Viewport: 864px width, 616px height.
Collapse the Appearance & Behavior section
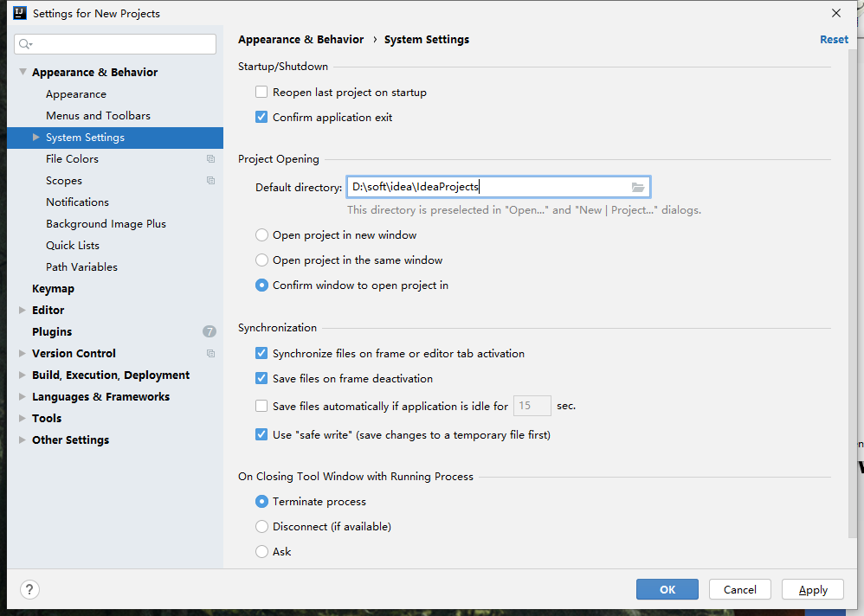tap(23, 73)
